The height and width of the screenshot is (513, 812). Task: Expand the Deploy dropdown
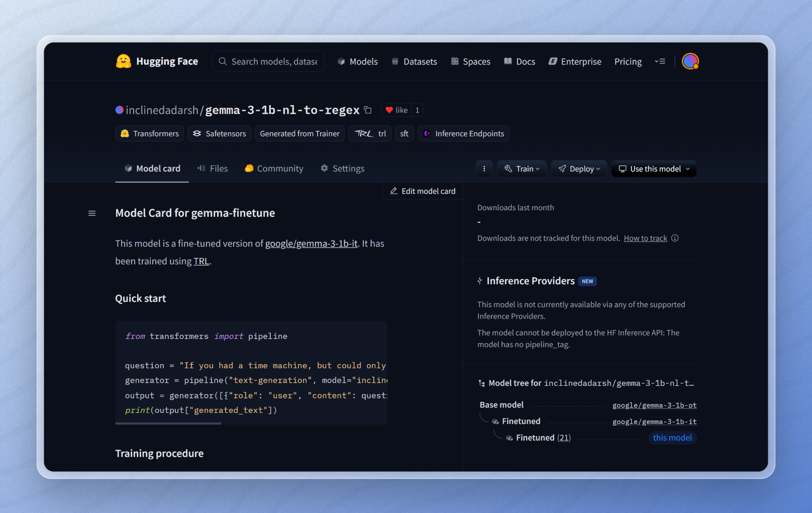click(x=579, y=168)
